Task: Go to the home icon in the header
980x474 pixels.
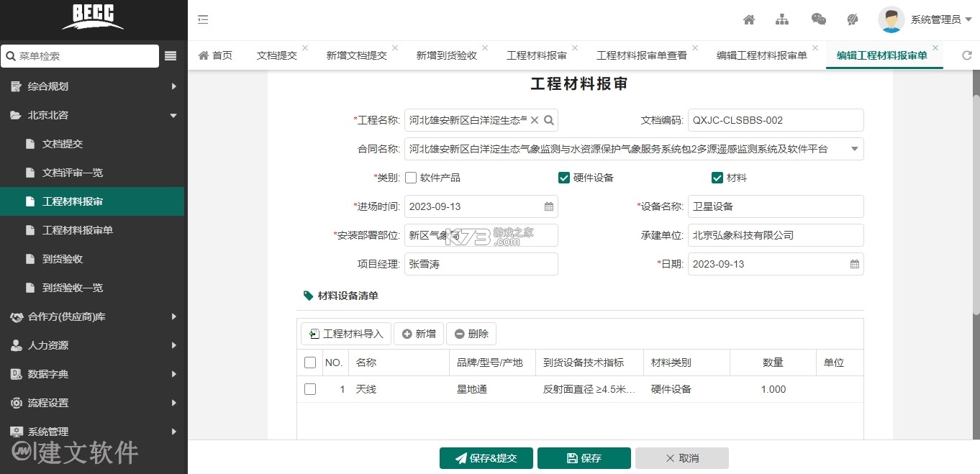Action: 749,19
